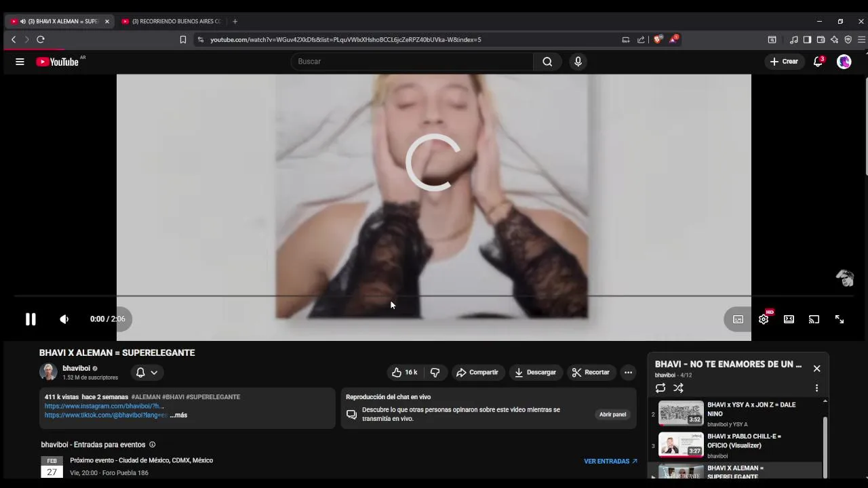Switch to RECORRIENDO BUENOS AIRES tab
Image resolution: width=868 pixels, height=488 pixels.
172,21
